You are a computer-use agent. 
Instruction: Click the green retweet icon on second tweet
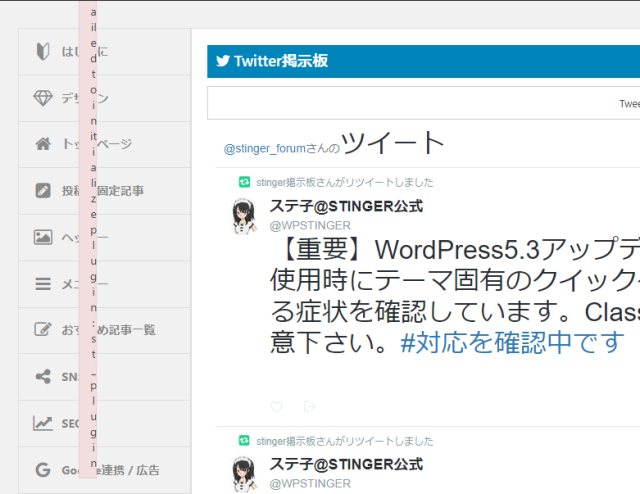(x=244, y=441)
